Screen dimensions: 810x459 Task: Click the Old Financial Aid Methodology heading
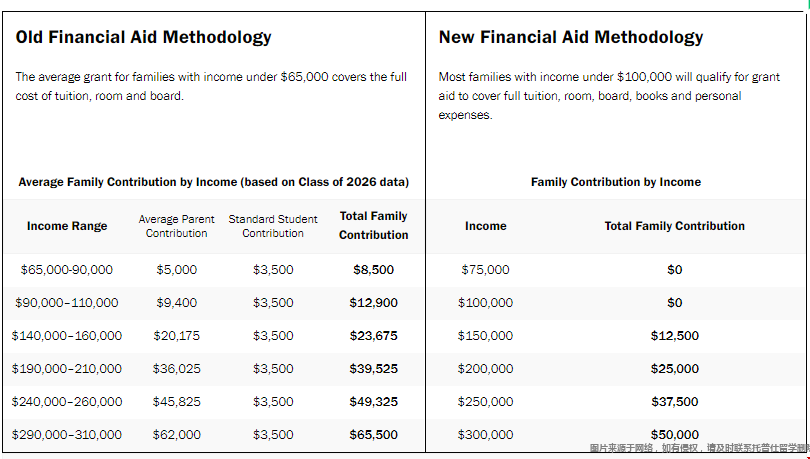[x=143, y=38]
